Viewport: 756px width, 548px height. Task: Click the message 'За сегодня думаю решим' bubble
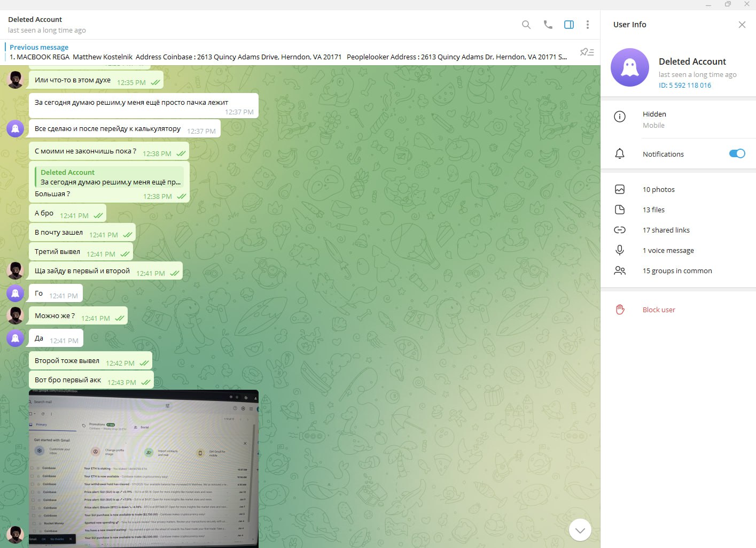click(x=144, y=105)
